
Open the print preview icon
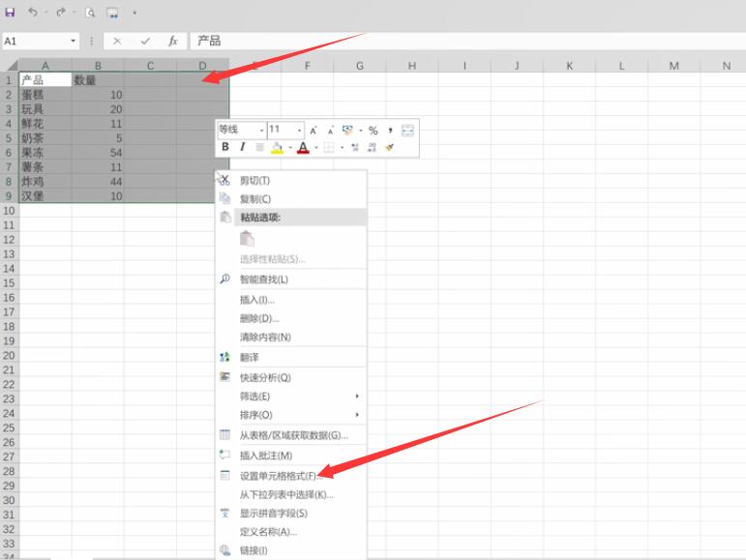pyautogui.click(x=90, y=13)
